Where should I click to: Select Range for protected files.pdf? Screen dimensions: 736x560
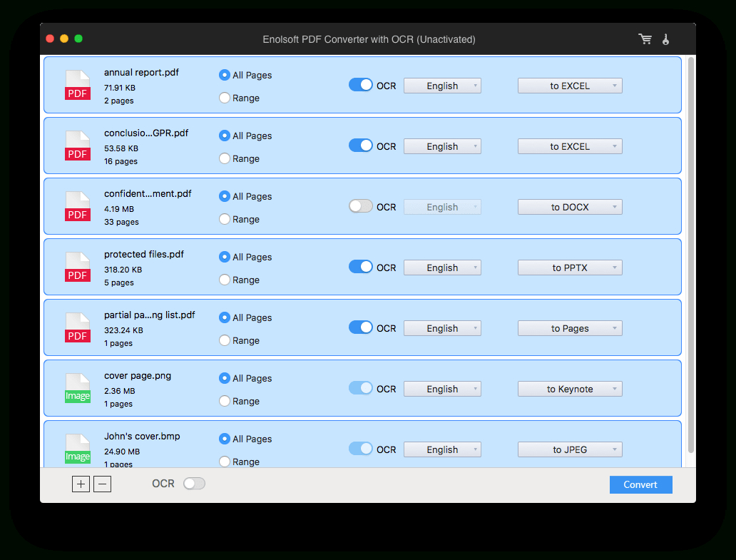[223, 280]
